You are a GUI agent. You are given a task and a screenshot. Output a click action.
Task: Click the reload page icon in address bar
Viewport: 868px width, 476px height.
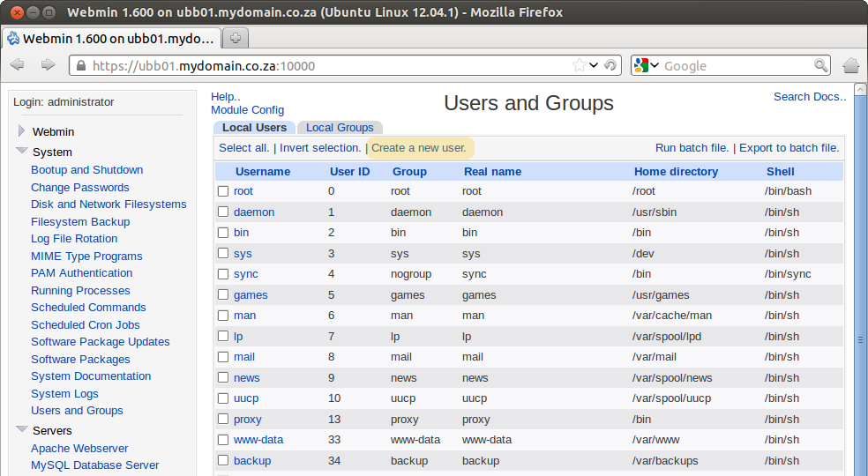coord(610,65)
